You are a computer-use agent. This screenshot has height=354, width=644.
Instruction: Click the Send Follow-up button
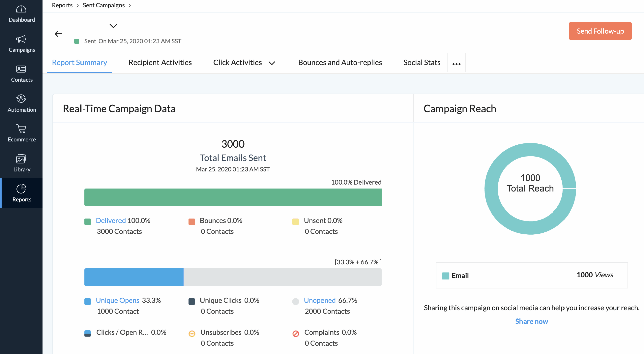(x=600, y=31)
